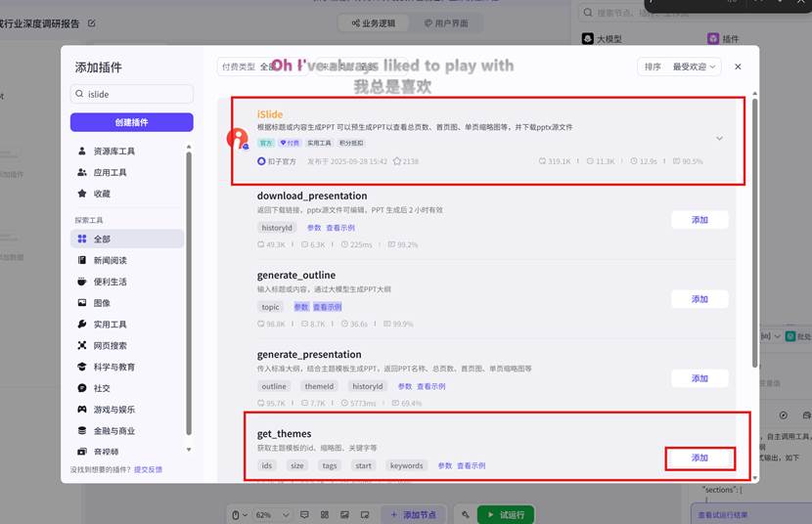
Task: Open the 62% zoom dropdown
Action: pyautogui.click(x=272, y=515)
